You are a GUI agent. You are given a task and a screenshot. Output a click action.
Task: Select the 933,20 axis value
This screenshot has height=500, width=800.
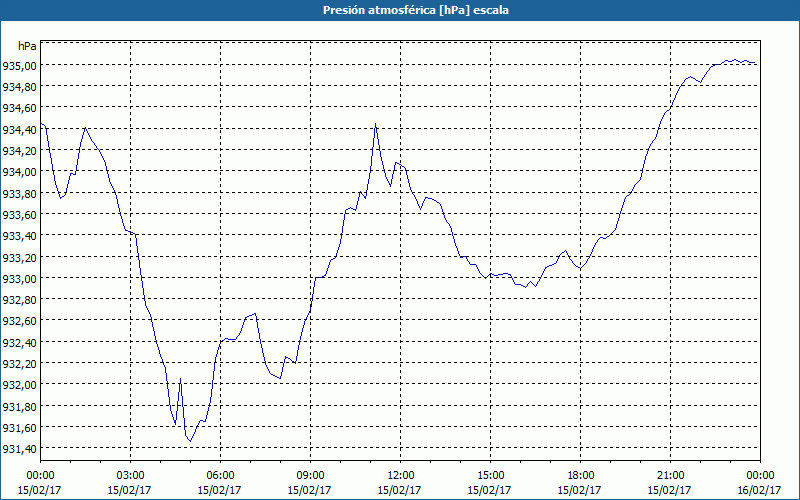click(x=19, y=257)
